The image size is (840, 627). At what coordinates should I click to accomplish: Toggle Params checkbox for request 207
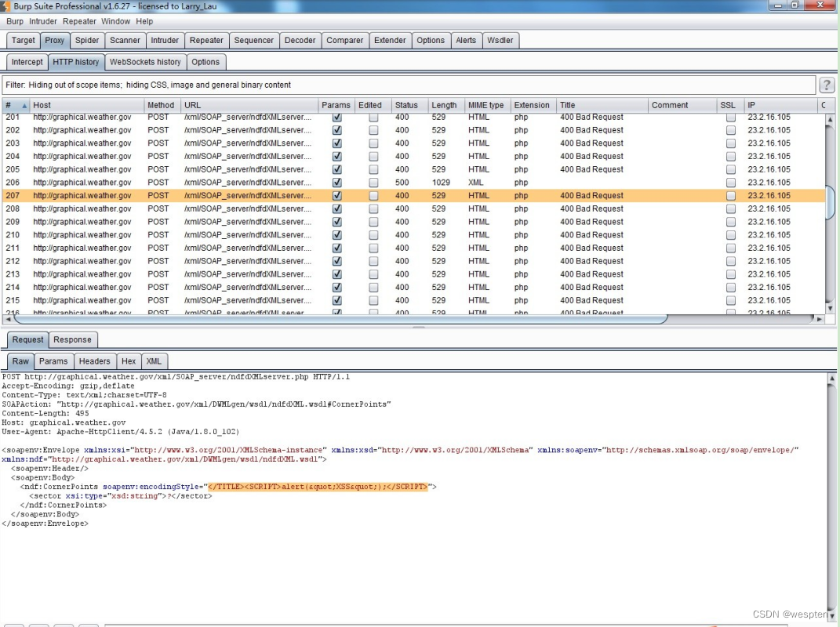[336, 196]
